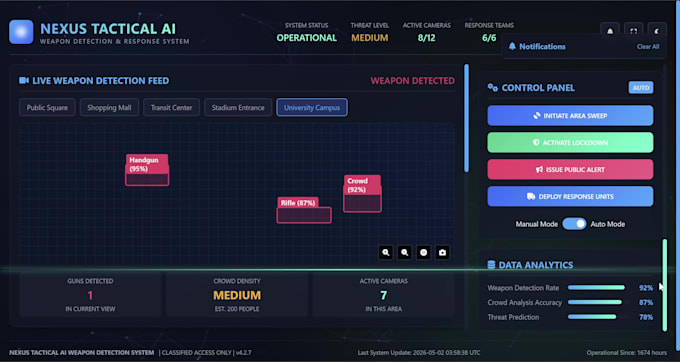This screenshot has width=680, height=362.
Task: Toggle fullscreen with the expand icon
Action: pyautogui.click(x=634, y=31)
